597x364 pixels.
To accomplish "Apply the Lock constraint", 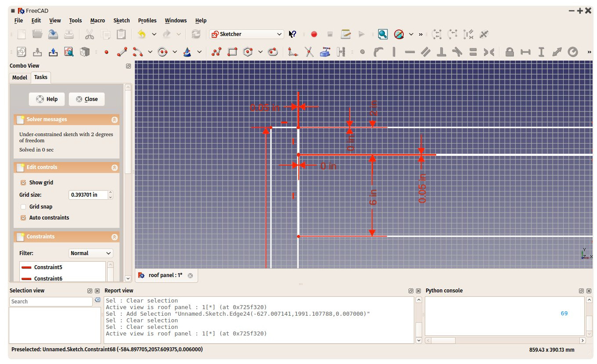I will coord(510,52).
